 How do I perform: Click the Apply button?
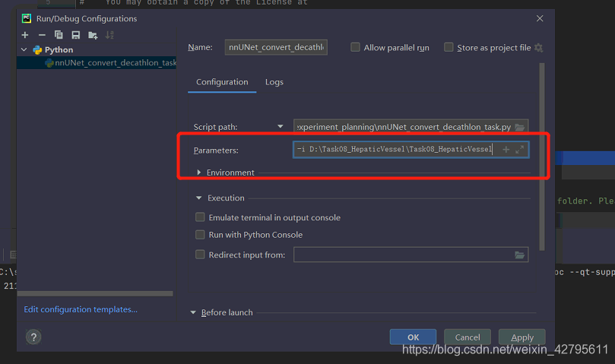pos(522,337)
